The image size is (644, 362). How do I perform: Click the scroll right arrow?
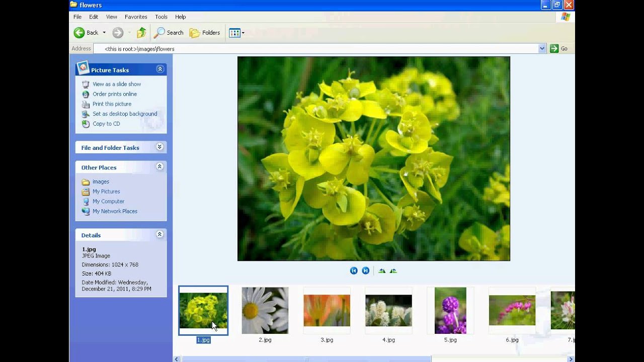pyautogui.click(x=571, y=359)
